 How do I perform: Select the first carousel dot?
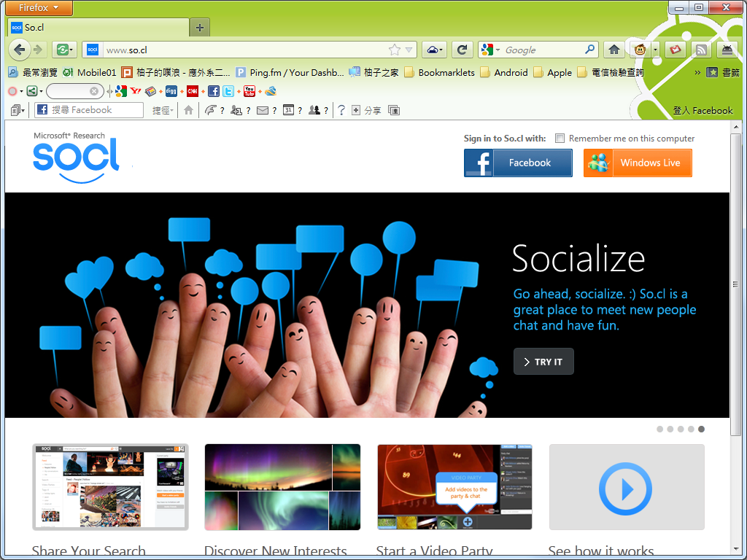click(x=659, y=429)
